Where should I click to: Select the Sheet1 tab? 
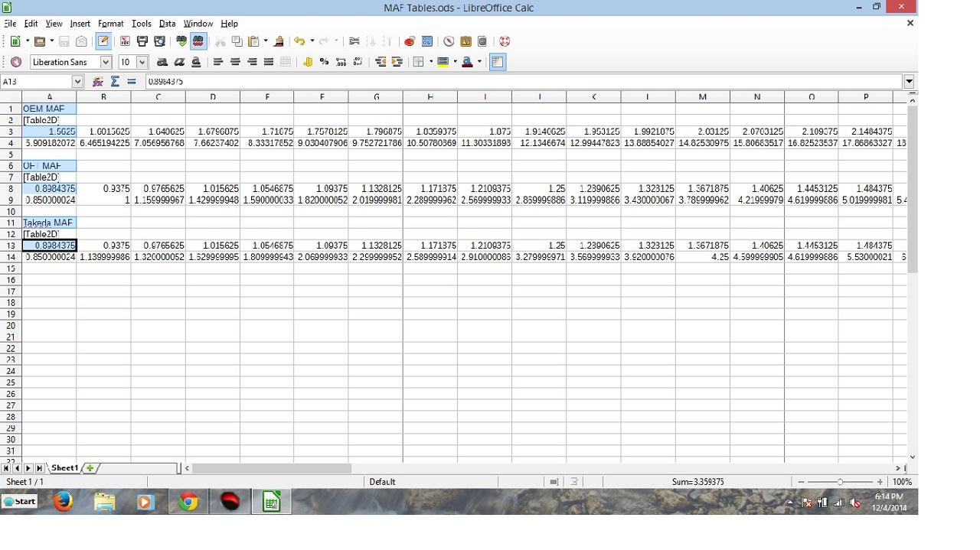click(64, 468)
